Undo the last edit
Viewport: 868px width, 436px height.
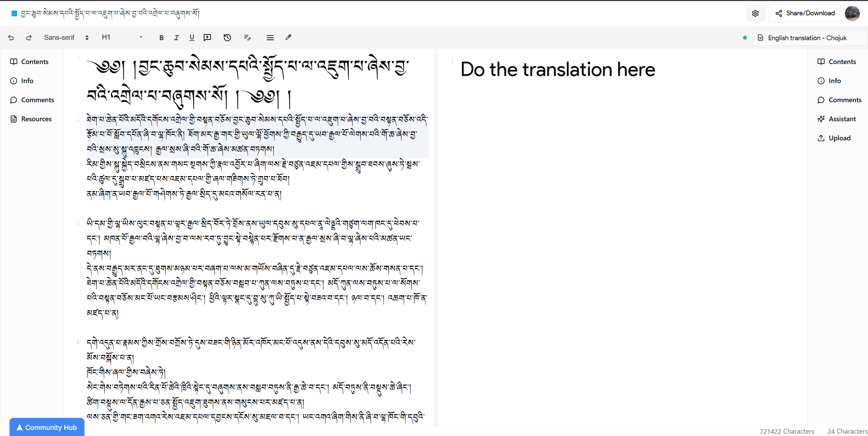11,37
